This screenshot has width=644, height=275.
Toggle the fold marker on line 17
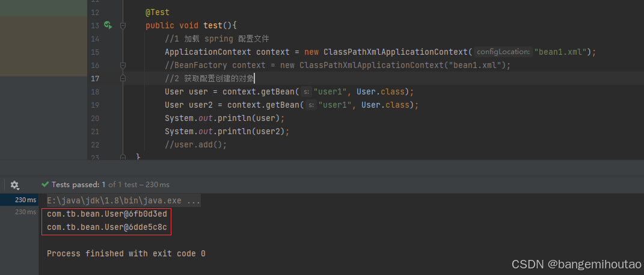(x=123, y=78)
